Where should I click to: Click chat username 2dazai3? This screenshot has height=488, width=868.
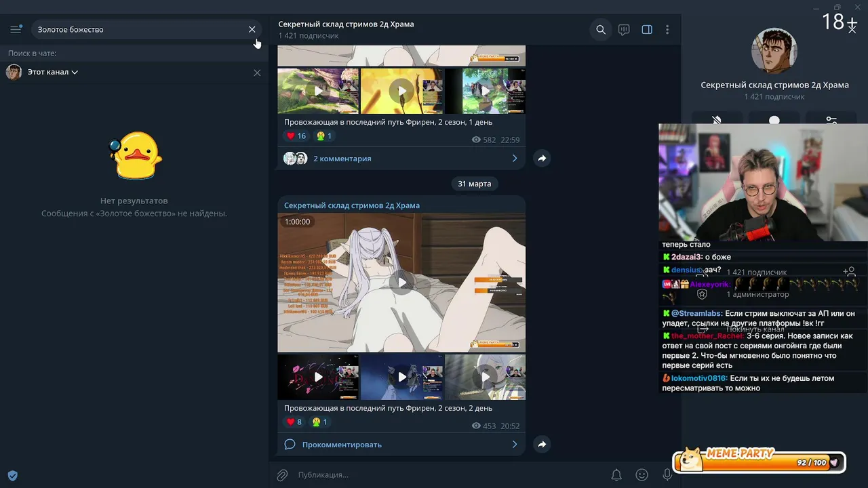pyautogui.click(x=686, y=257)
